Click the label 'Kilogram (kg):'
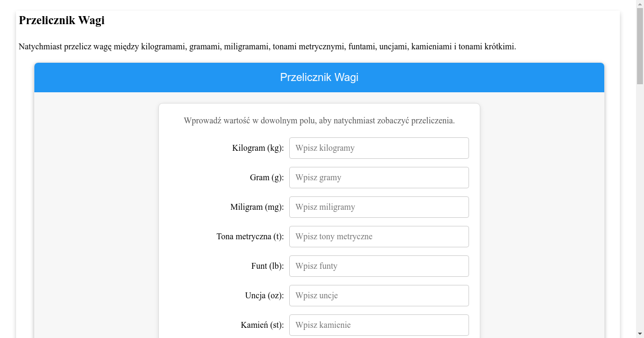Viewport: 644px width, 338px height. coord(258,148)
